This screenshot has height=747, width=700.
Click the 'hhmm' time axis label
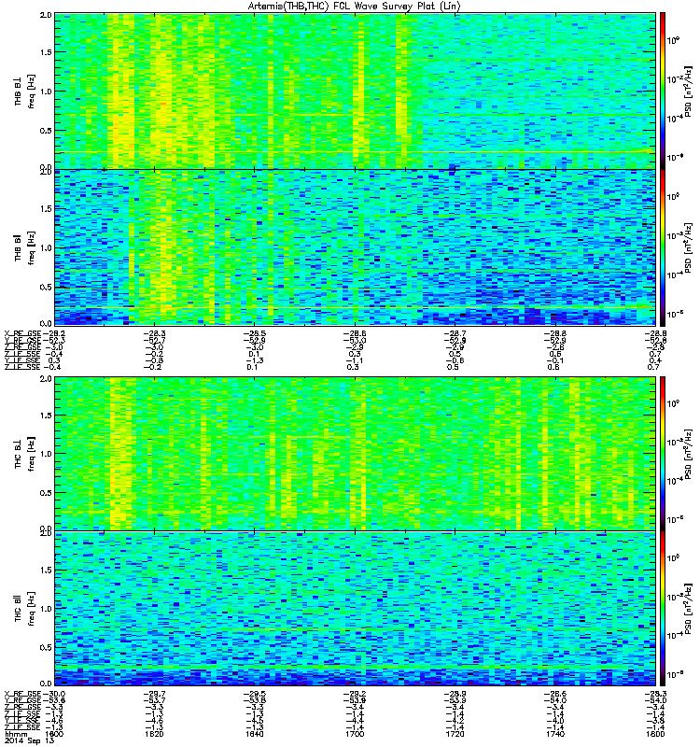click(15, 734)
